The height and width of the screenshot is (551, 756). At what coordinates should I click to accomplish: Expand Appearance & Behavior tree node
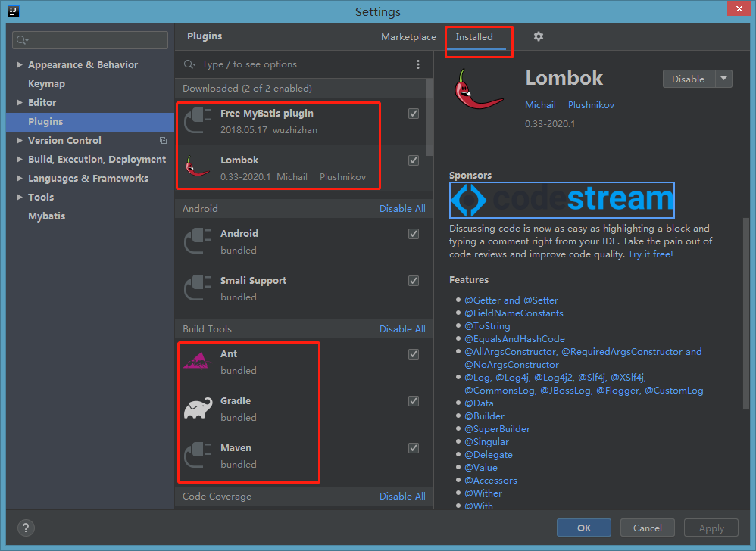point(19,64)
